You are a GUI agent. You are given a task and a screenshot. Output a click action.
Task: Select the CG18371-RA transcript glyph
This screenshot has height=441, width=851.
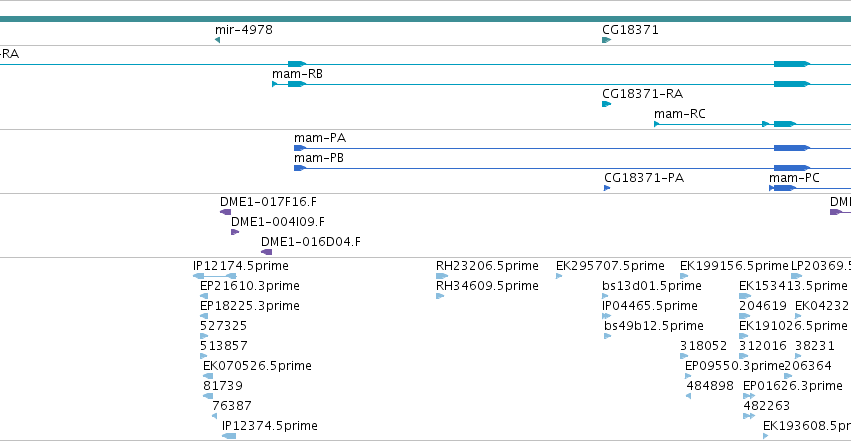(607, 104)
